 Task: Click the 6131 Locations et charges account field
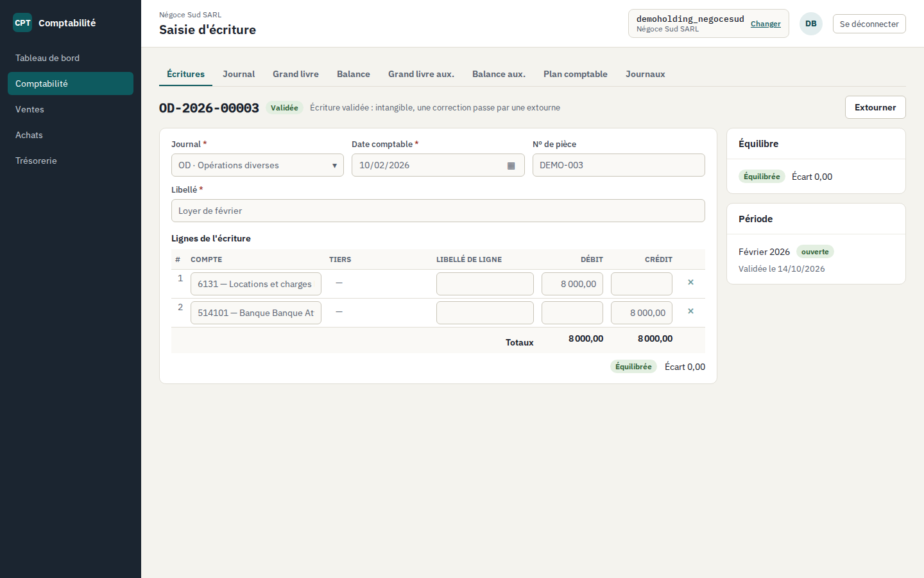tap(256, 284)
